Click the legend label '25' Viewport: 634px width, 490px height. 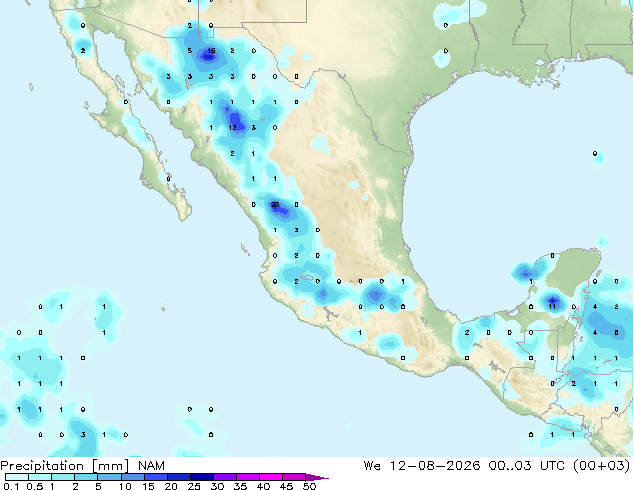coord(194,486)
